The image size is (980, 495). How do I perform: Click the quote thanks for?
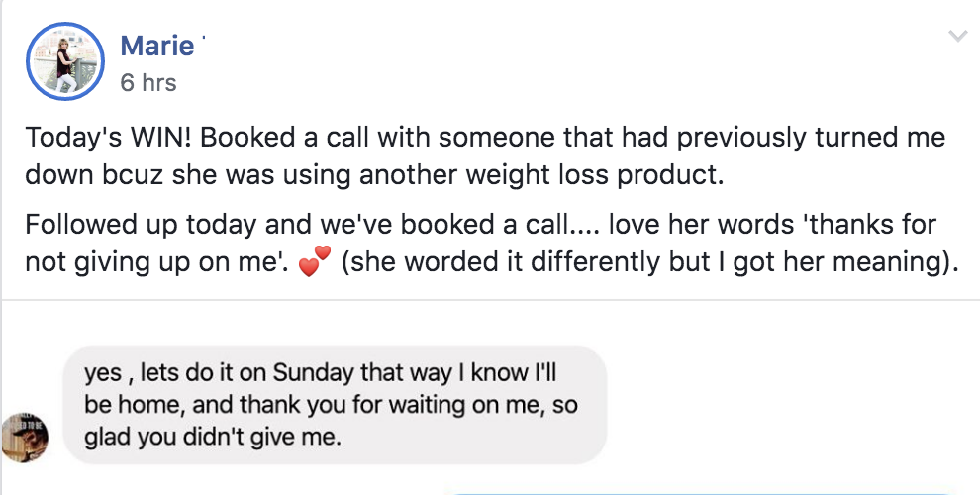[870, 224]
